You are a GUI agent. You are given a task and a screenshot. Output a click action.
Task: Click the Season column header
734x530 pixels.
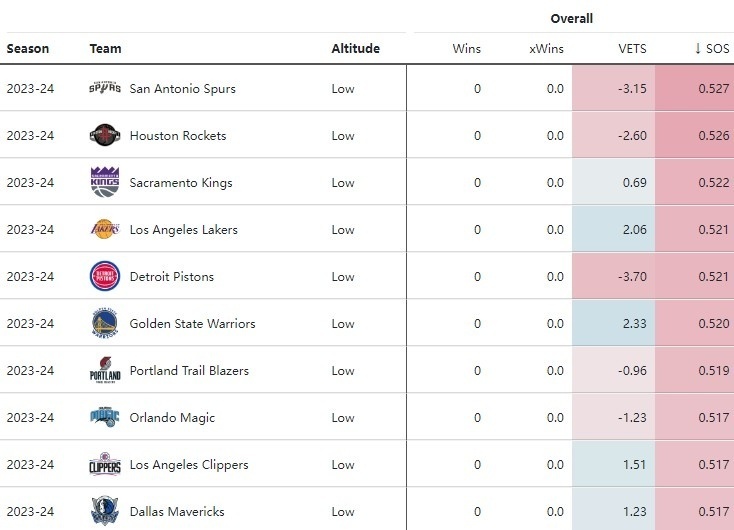click(x=28, y=49)
